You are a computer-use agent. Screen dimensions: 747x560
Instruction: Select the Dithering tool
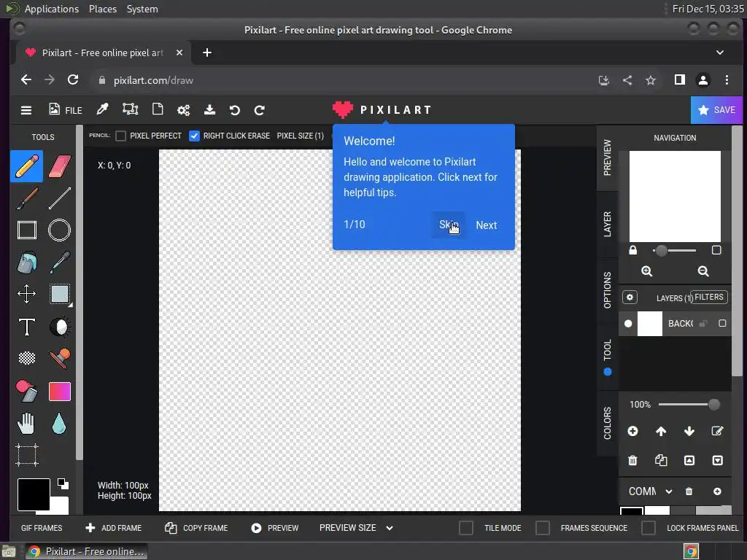click(27, 357)
